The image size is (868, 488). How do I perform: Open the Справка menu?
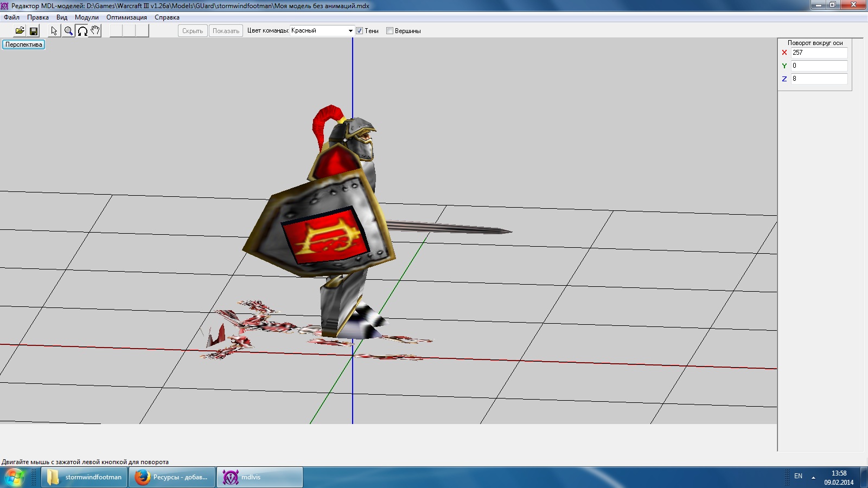tap(167, 17)
